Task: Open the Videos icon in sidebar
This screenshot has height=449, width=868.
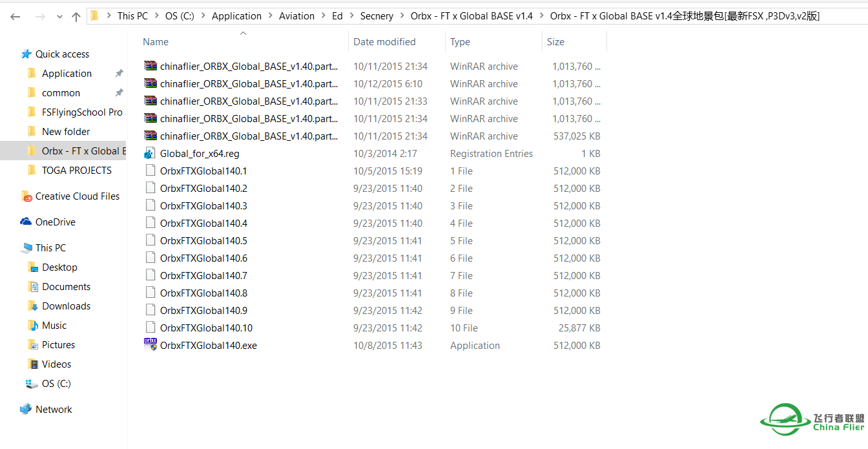Action: click(x=34, y=364)
